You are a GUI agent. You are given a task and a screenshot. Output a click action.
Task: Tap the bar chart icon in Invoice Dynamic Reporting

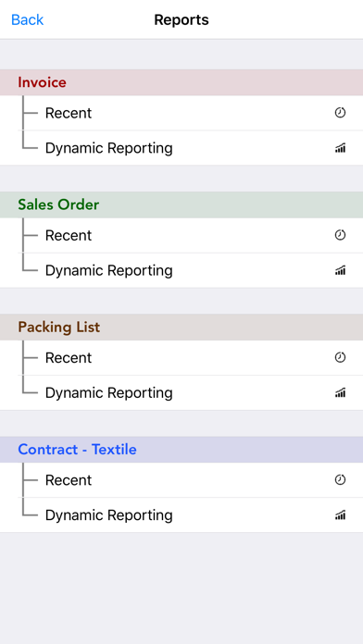[340, 148]
